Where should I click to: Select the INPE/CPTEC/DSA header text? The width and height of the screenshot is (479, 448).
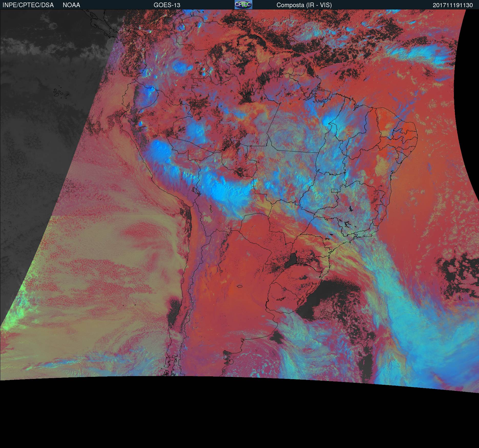(28, 5)
